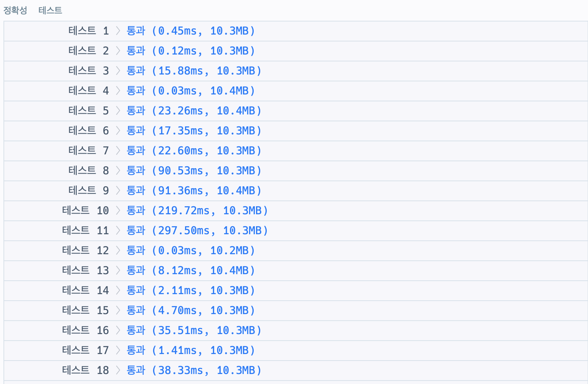Click result 통과 (8.12ms, 10.4MB)
The height and width of the screenshot is (384, 588).
(191, 270)
